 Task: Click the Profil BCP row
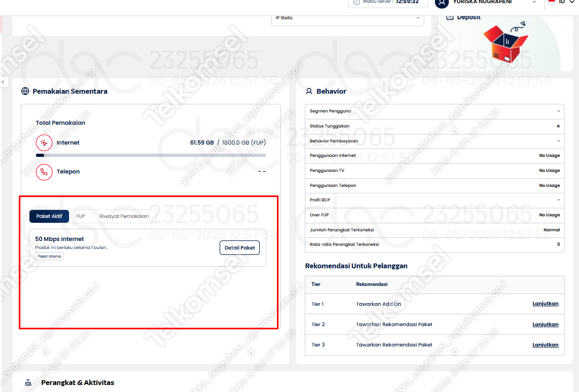[434, 200]
